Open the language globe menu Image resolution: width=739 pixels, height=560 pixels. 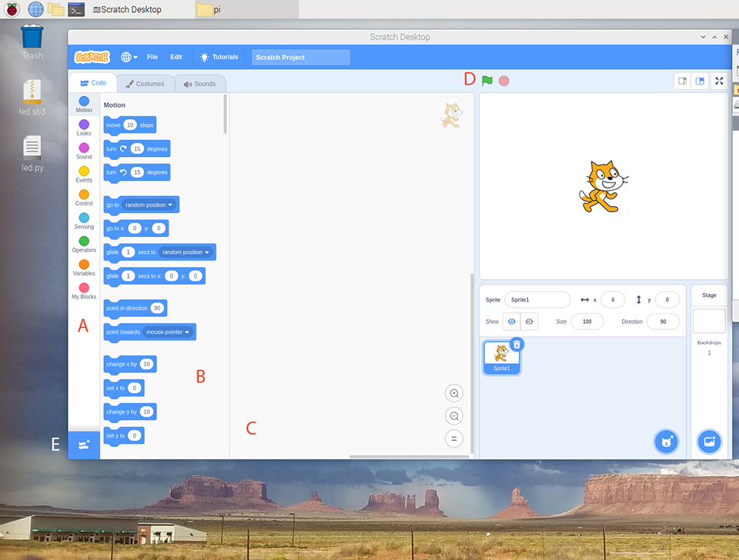(129, 57)
